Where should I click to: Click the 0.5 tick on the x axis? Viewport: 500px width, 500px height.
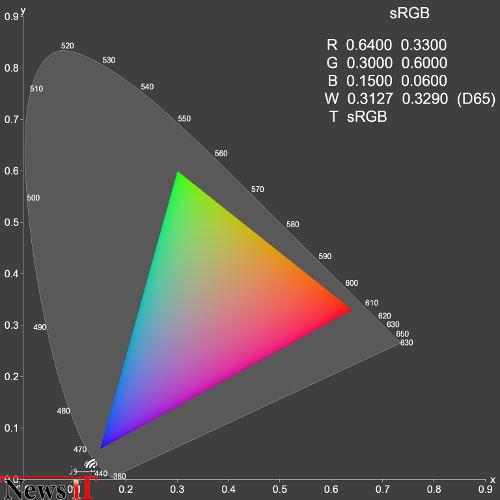point(279,489)
